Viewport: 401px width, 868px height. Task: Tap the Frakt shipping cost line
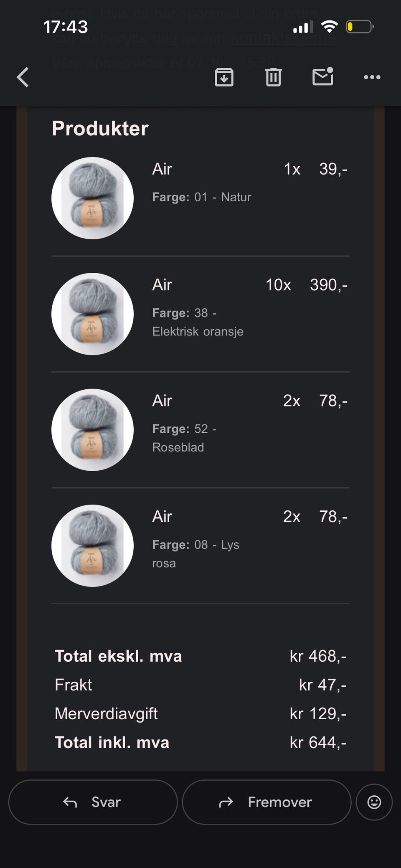pos(200,685)
